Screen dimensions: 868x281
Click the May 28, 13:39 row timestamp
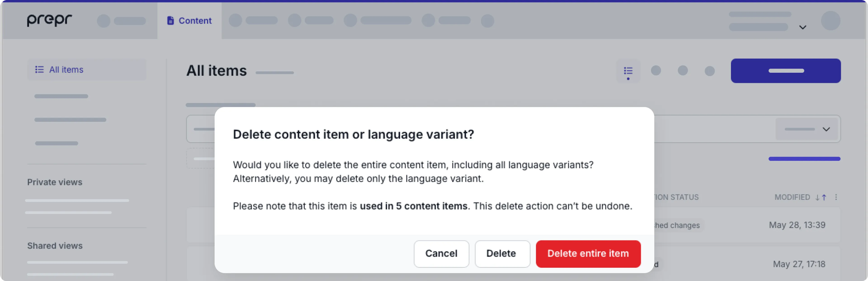(x=797, y=225)
